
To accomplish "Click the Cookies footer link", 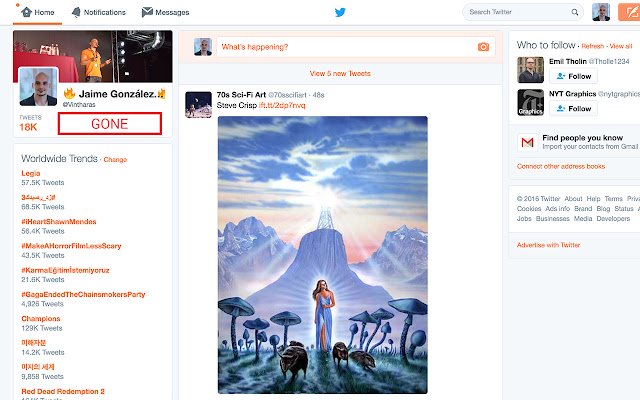I will [529, 209].
